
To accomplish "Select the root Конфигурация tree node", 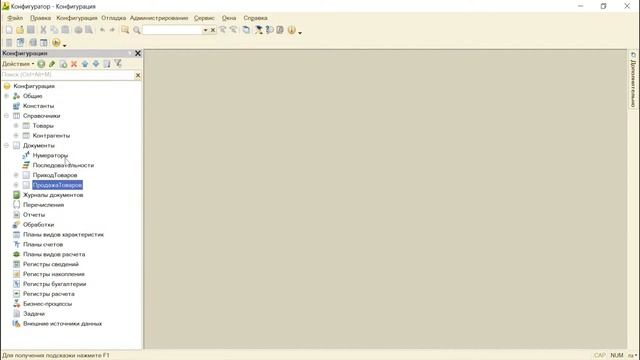I will click(x=34, y=86).
